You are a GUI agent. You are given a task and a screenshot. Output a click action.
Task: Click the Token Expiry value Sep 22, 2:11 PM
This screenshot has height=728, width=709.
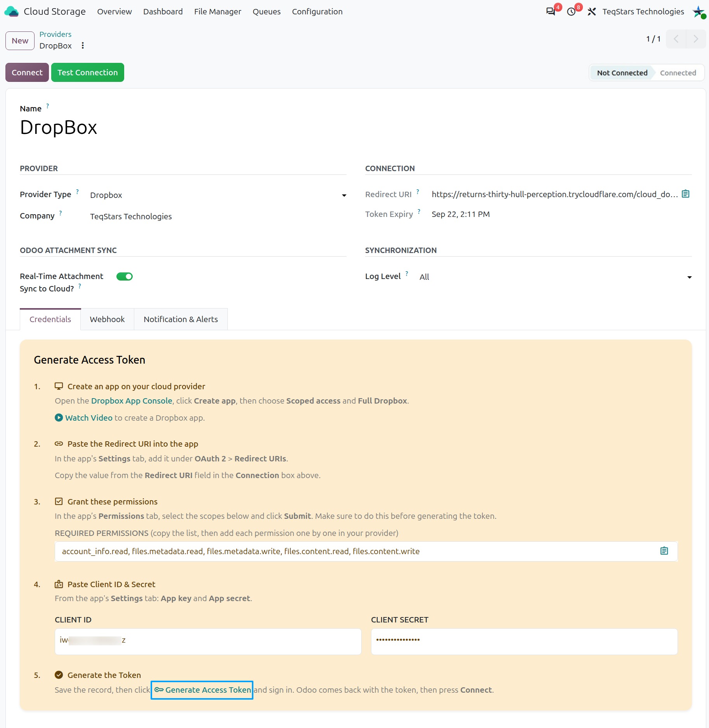tap(461, 214)
